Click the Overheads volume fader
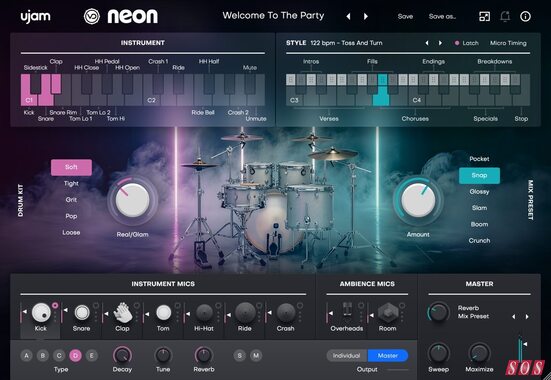 pos(329,312)
